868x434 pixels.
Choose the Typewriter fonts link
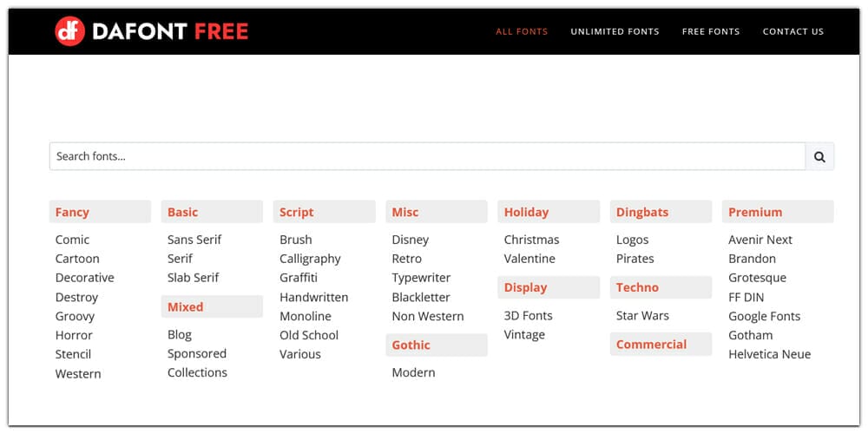tap(420, 278)
